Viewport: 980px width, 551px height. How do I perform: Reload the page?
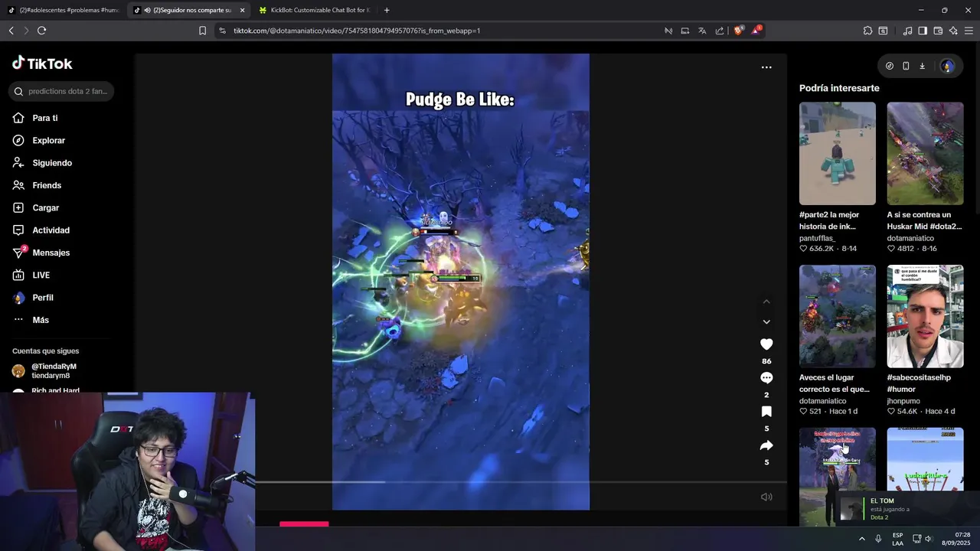[41, 31]
